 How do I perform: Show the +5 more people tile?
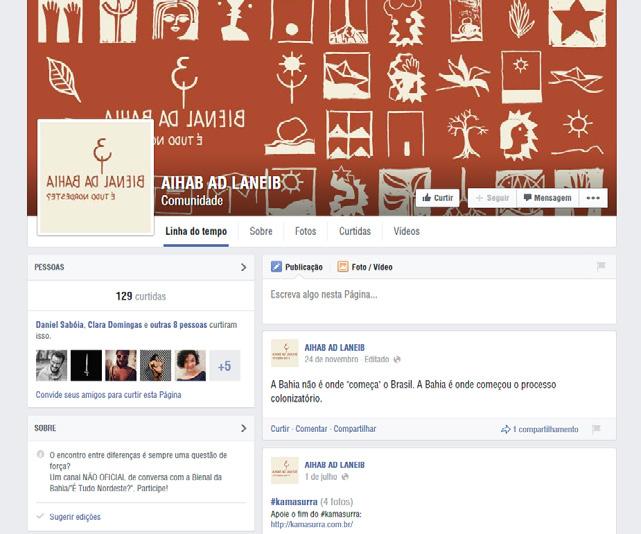pos(225,366)
